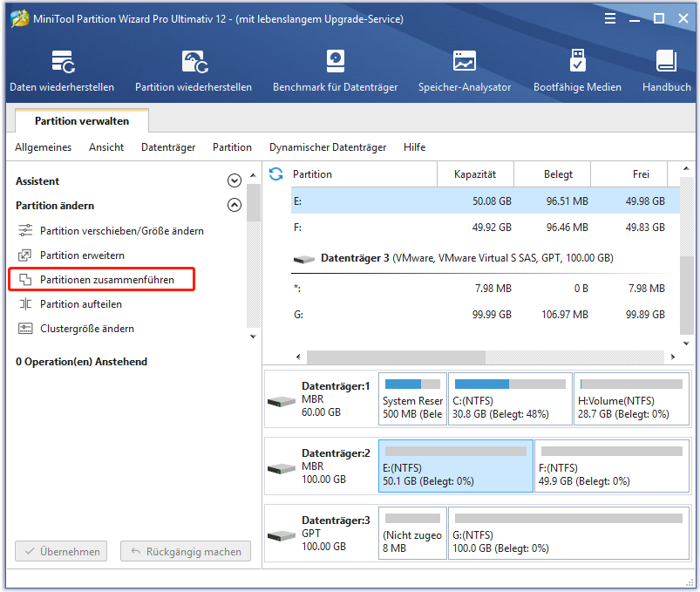This screenshot has height=592, width=700.
Task: Click the Übernehmen button
Action: 61,551
